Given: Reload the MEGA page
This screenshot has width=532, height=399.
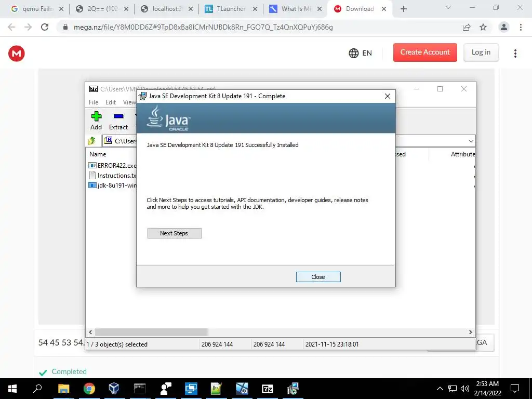Looking at the screenshot, I should pyautogui.click(x=45, y=27).
